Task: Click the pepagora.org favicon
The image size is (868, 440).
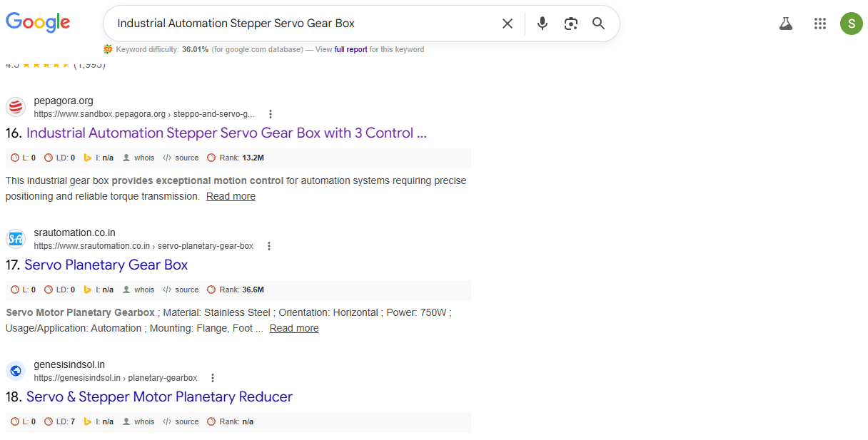Action: point(16,107)
